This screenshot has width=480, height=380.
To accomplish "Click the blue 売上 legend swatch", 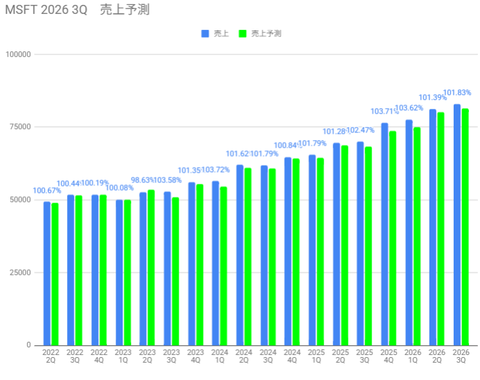I will click(205, 34).
